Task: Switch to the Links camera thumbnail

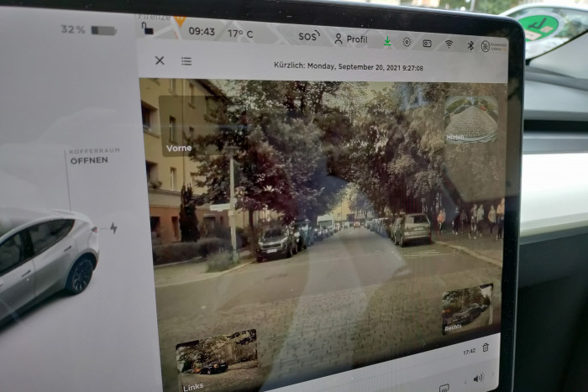Action: pyautogui.click(x=216, y=353)
